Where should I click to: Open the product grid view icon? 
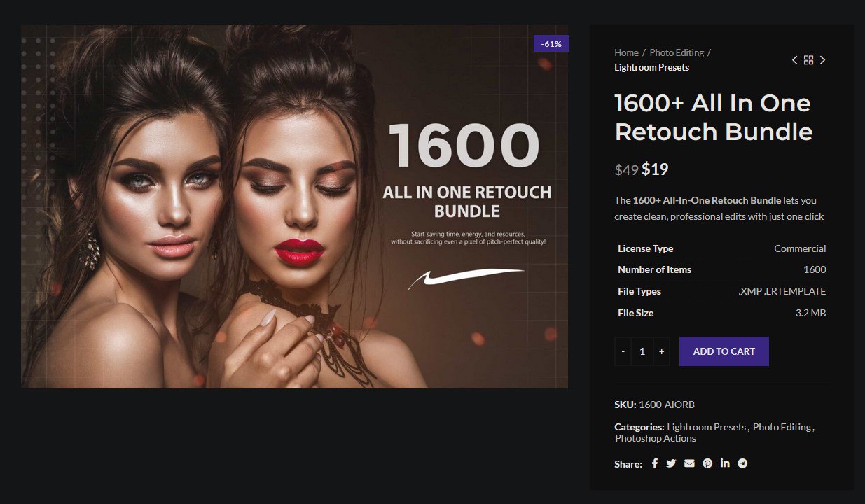pyautogui.click(x=808, y=60)
